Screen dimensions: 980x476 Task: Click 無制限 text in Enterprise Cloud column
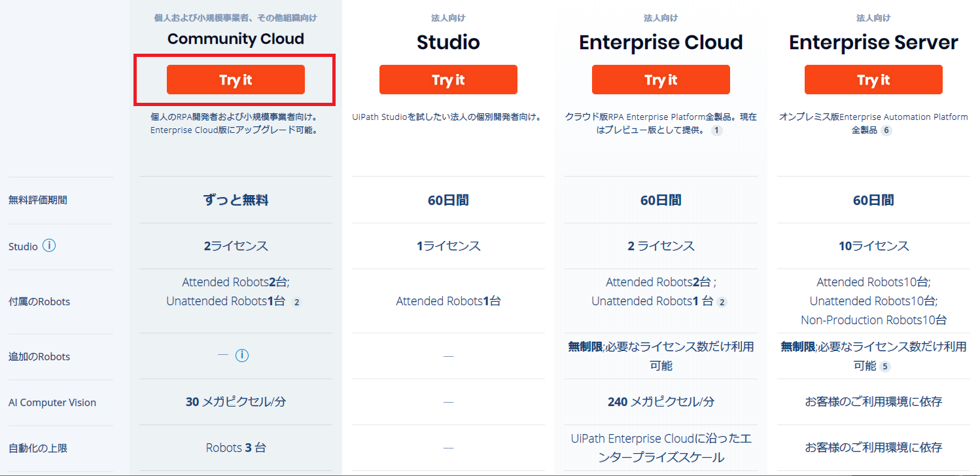pyautogui.click(x=586, y=346)
